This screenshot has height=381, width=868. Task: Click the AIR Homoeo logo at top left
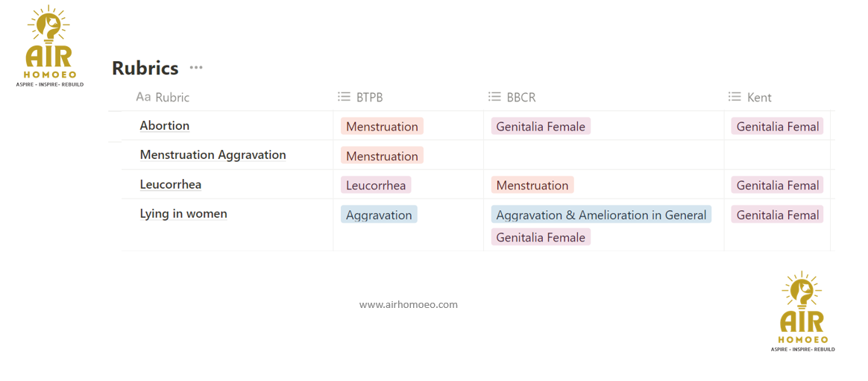[49, 48]
